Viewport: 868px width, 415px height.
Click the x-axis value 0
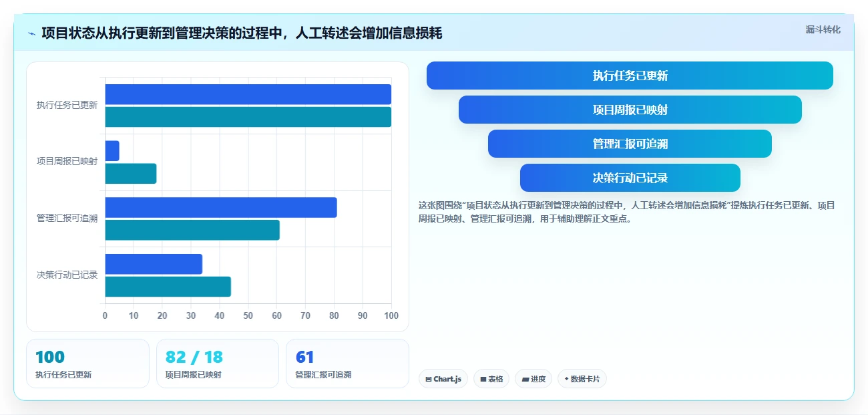click(105, 315)
